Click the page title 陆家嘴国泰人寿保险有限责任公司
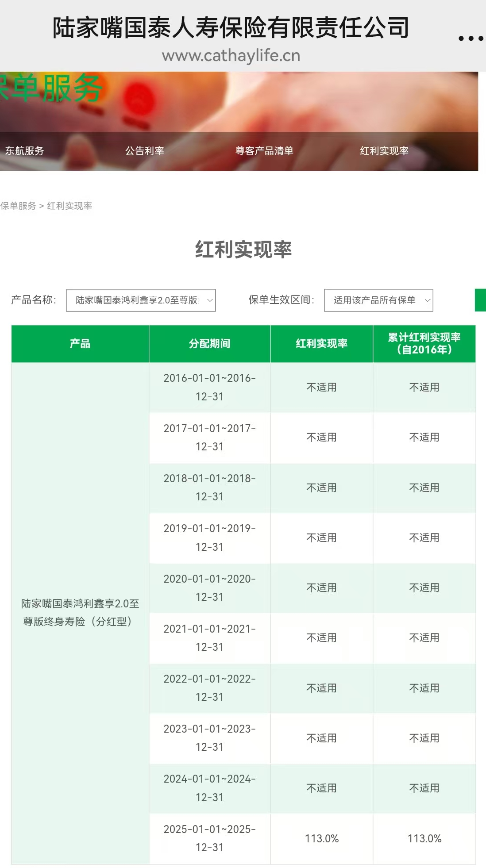This screenshot has width=486, height=868. point(231,27)
